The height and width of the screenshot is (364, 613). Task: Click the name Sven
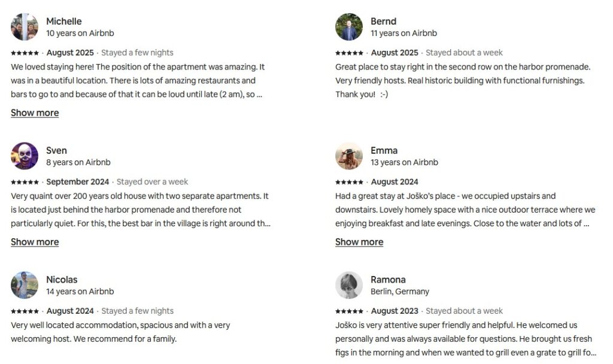57,150
